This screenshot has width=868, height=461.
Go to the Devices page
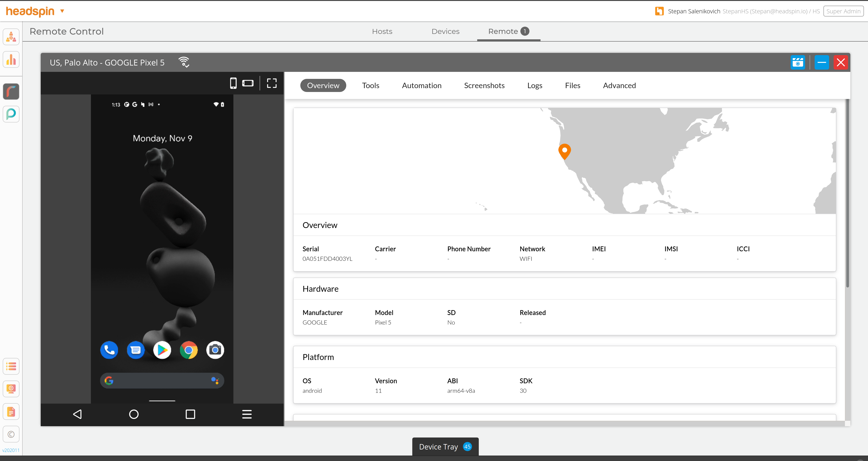[445, 31]
